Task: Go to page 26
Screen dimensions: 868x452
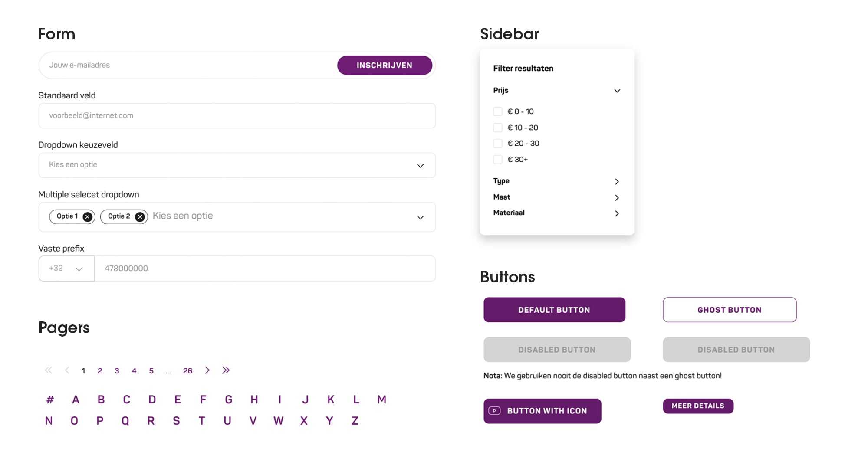Action: (187, 371)
